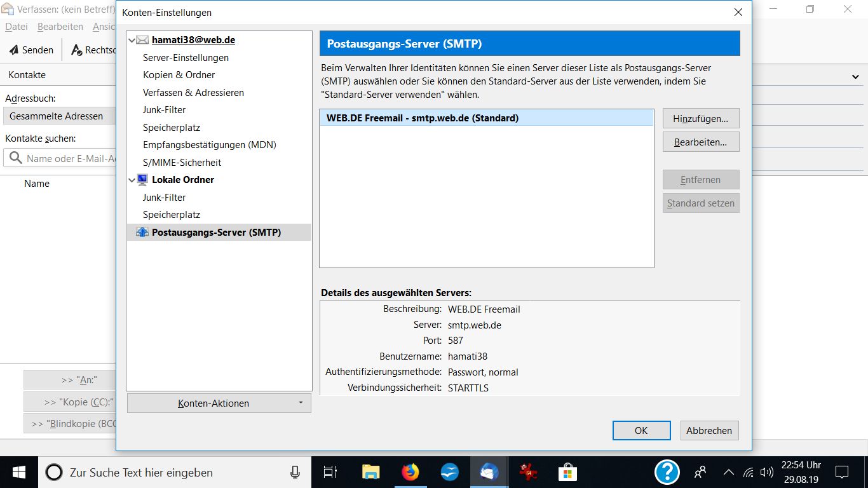Click the port value 587
This screenshot has width=868, height=488.
tap(456, 341)
